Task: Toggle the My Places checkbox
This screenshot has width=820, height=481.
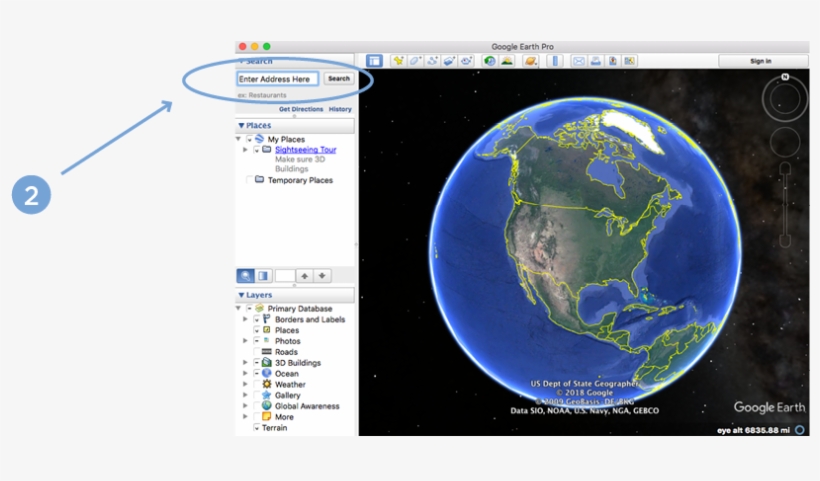Action: pos(249,139)
